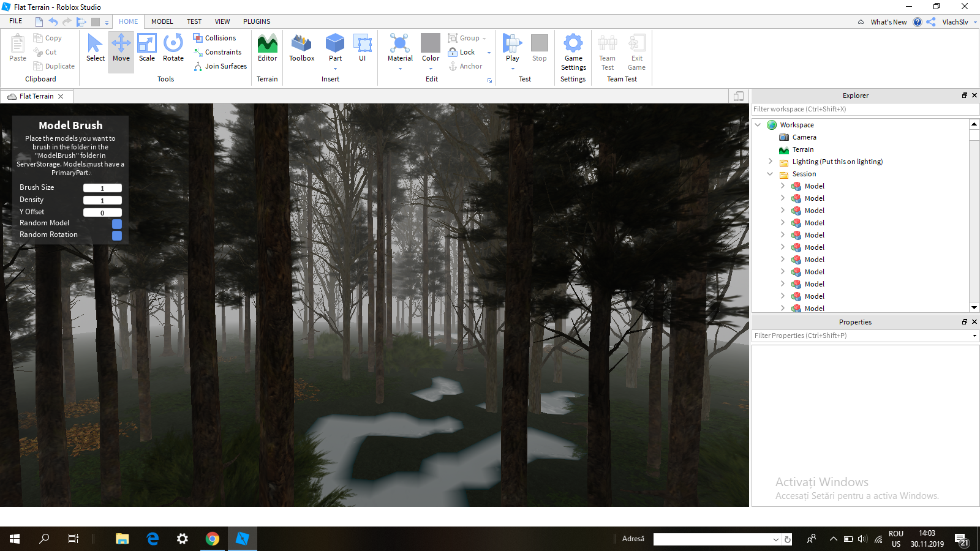Open the FILE menu
The height and width of the screenshot is (551, 980).
[x=15, y=21]
